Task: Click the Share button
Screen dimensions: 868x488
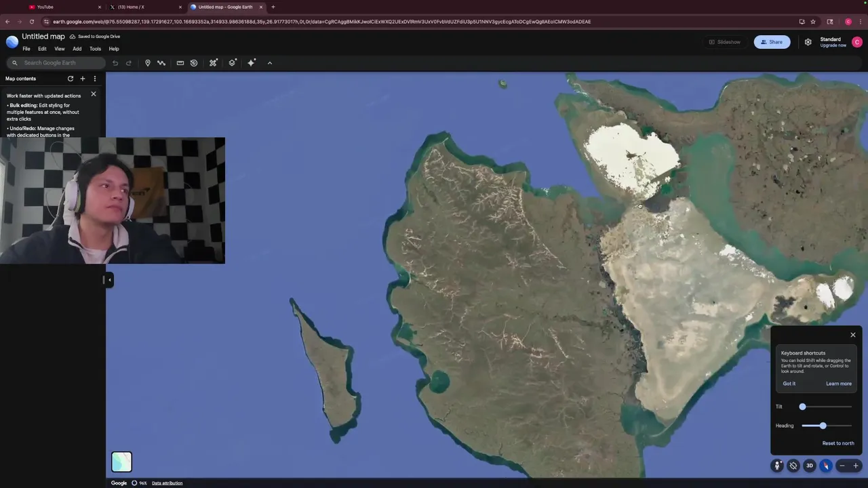Action: (772, 42)
